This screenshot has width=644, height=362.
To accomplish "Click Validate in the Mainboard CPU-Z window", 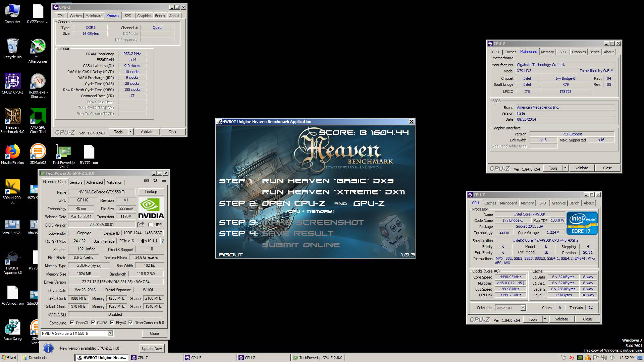I will [x=582, y=168].
